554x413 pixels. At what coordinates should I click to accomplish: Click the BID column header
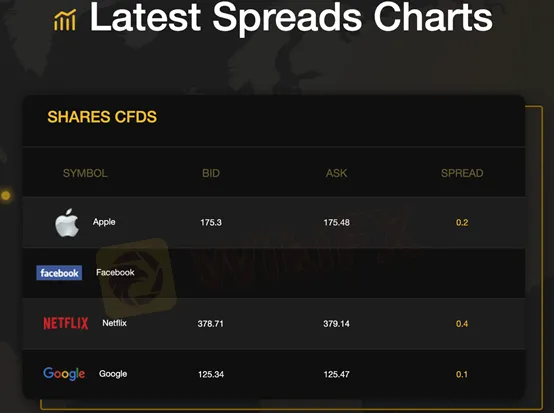coord(211,173)
